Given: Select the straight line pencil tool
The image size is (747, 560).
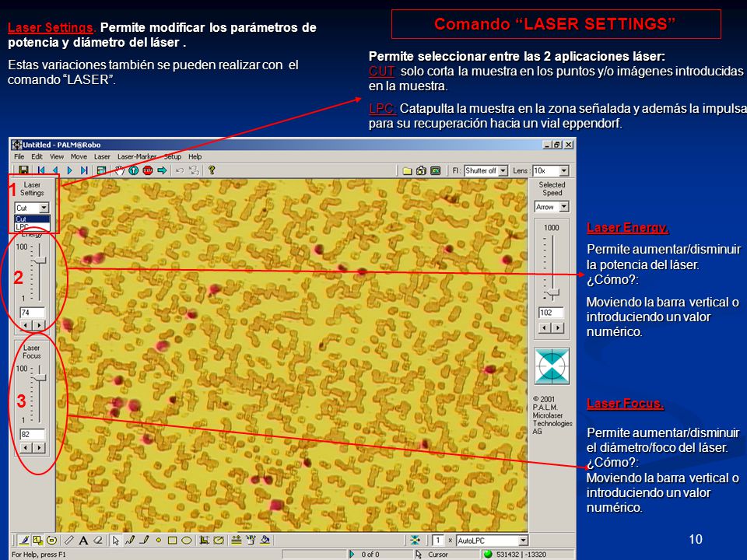Looking at the screenshot, I should pos(145,540).
